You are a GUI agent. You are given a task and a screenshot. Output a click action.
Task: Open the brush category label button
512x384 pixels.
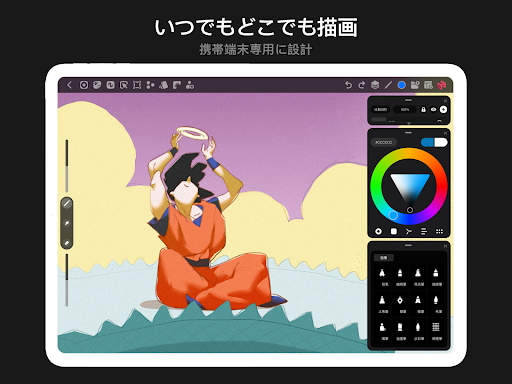[384, 258]
